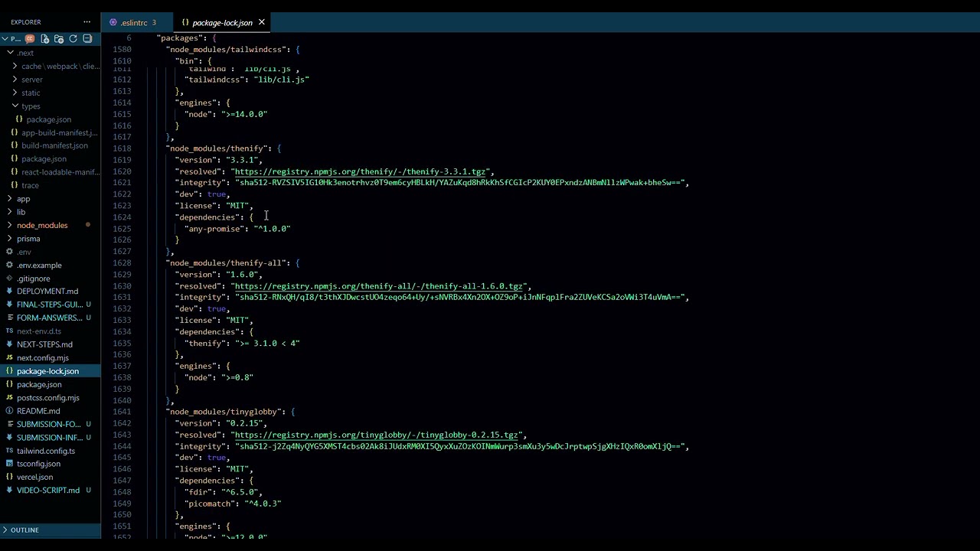
Task: Open FORM-ANSWERS file
Action: 49,318
